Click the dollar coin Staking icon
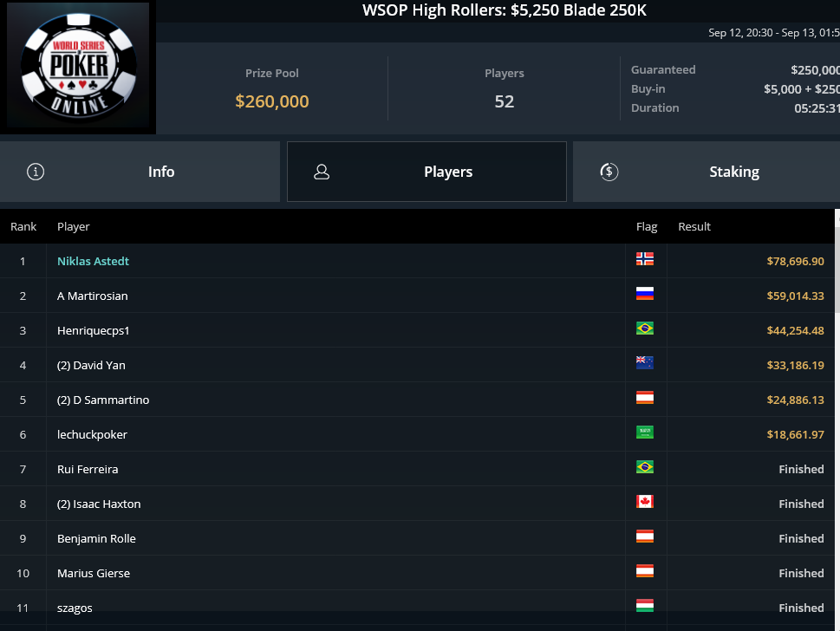The height and width of the screenshot is (631, 840). click(x=609, y=172)
